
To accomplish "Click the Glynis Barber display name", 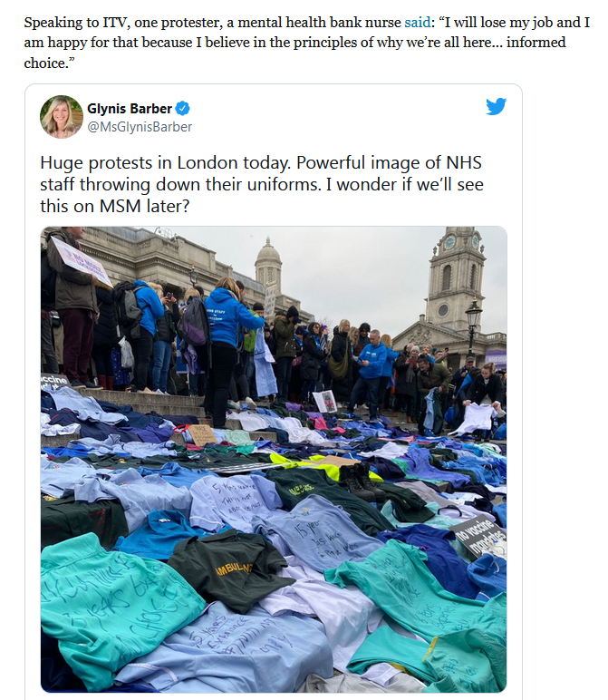I will pyautogui.click(x=130, y=109).
